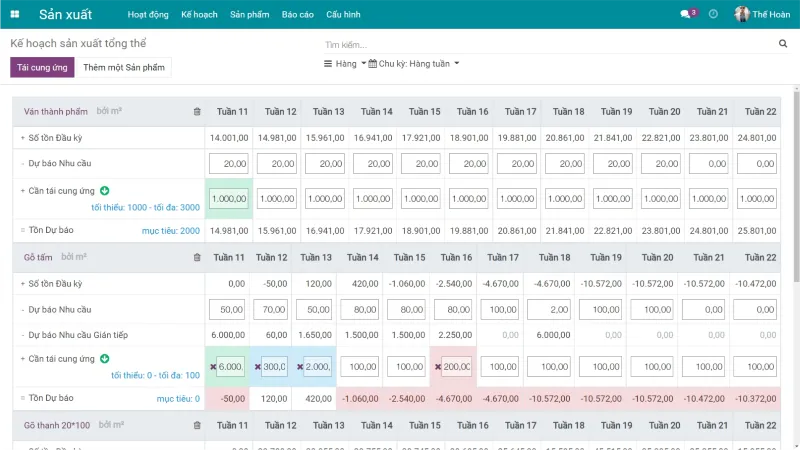Screen dimensions: 800x450
Task: Click Gỗ tấm indirect demand 6.000,00 Tuần 11
Action: pos(228,335)
